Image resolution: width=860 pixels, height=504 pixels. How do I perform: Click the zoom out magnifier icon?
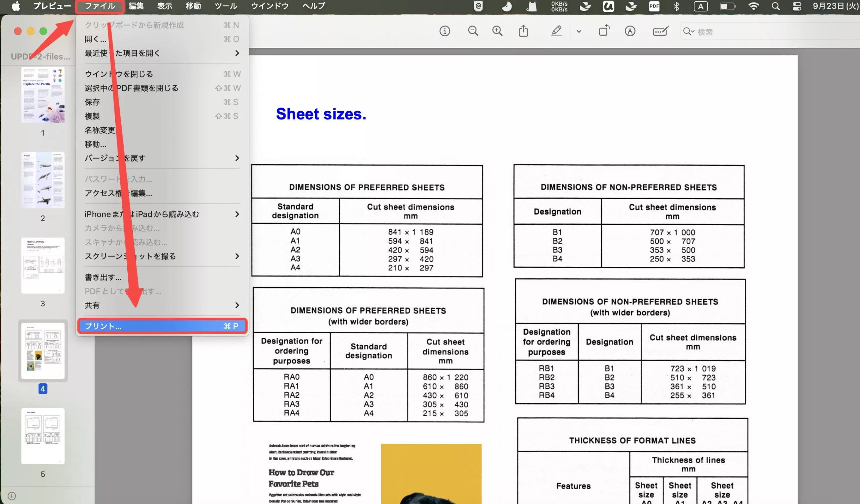(473, 31)
